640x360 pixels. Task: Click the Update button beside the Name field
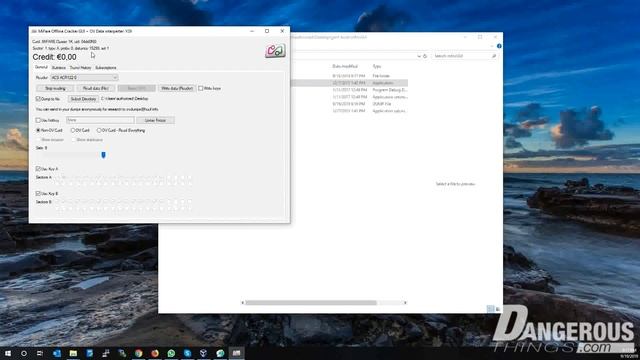coord(156,120)
